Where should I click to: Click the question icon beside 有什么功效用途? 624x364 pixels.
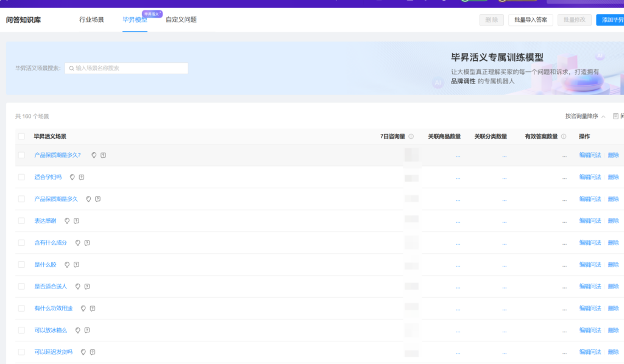(x=93, y=309)
